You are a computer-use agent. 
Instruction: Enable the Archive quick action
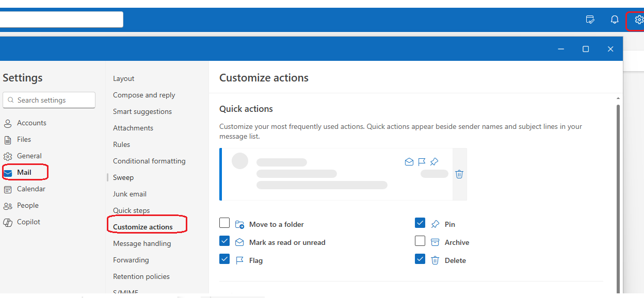click(x=420, y=241)
